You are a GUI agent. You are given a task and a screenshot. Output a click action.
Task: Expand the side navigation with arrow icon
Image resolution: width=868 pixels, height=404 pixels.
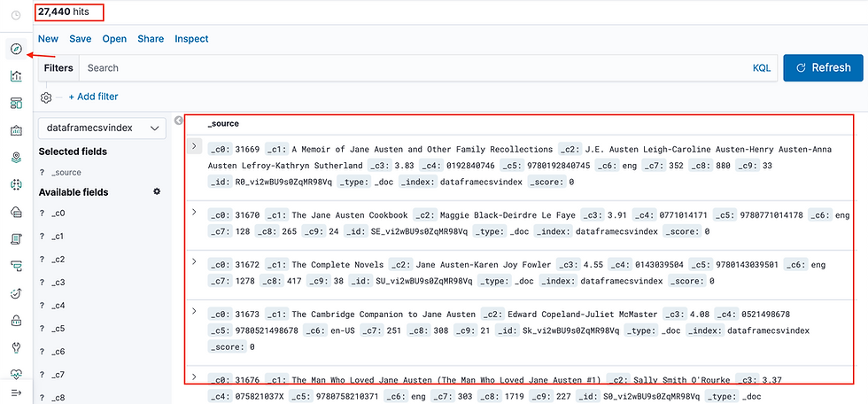[x=16, y=393]
